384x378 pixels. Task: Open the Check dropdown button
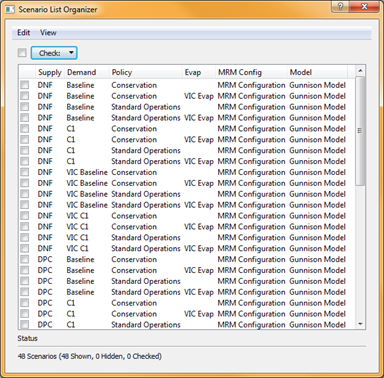[54, 53]
